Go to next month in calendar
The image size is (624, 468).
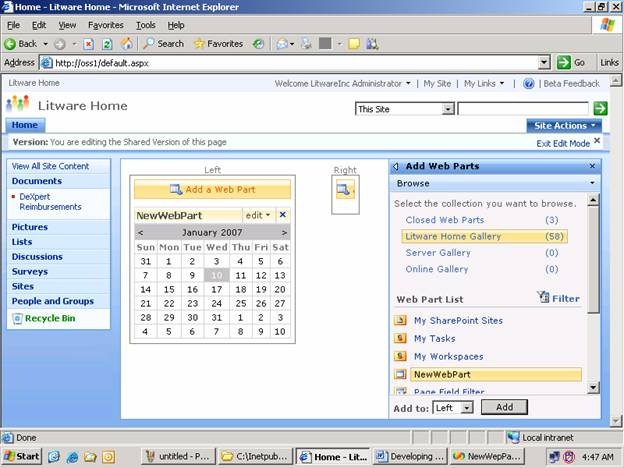[x=284, y=232]
